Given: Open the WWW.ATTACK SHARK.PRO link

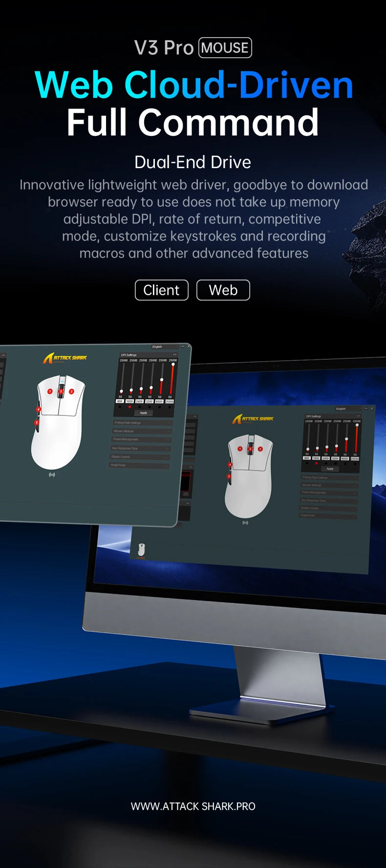Looking at the screenshot, I should [193, 806].
